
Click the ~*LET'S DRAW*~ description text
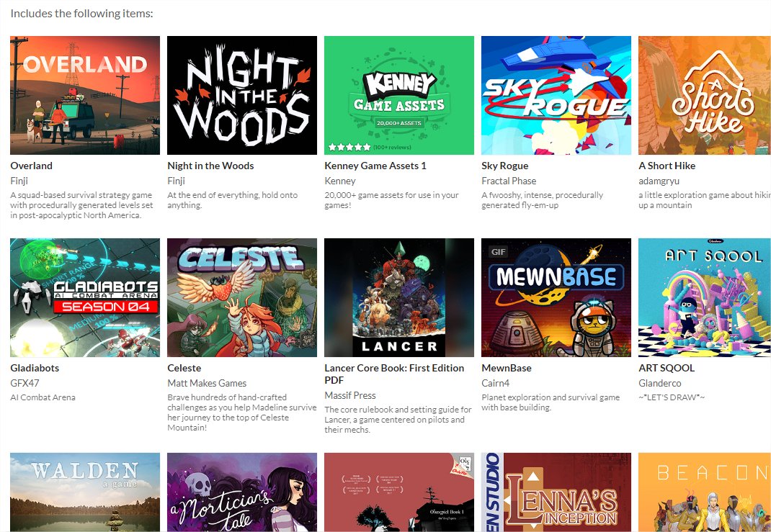[x=672, y=397]
